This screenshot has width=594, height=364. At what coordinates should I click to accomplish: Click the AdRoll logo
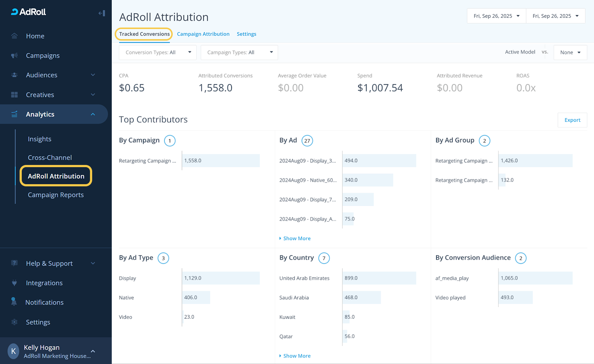coord(29,12)
